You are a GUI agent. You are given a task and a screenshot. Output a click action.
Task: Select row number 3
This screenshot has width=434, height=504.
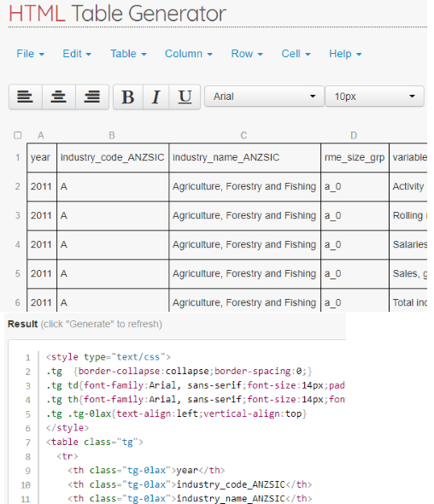pos(18,215)
